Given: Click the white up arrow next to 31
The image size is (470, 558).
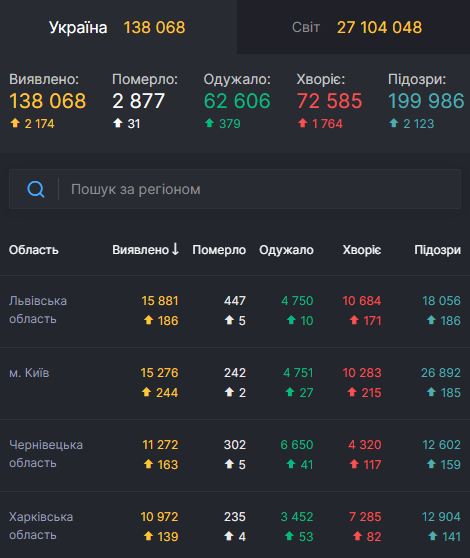Looking at the screenshot, I should (118, 123).
